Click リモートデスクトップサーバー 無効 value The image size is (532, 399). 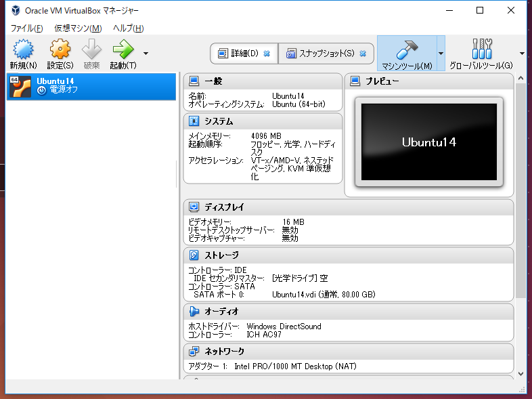(x=290, y=230)
